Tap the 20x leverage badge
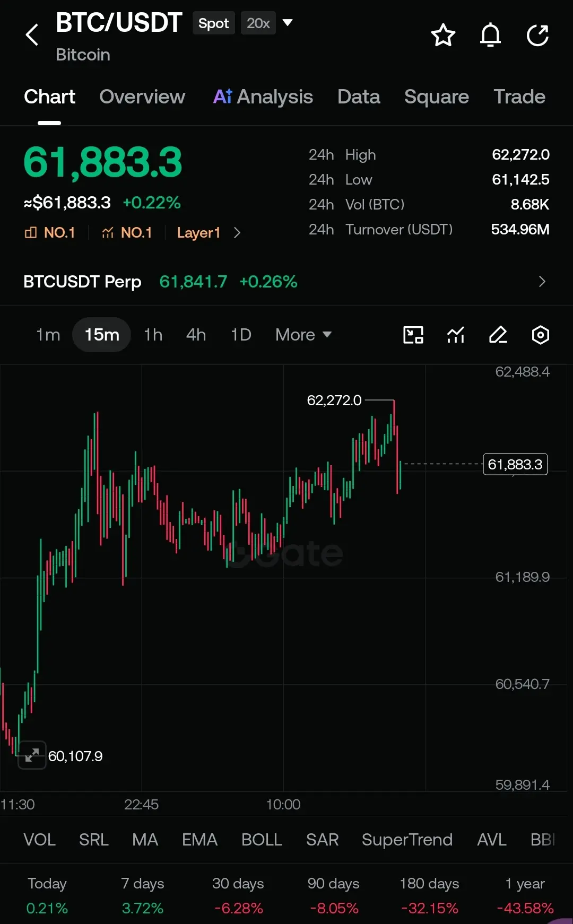 (x=258, y=23)
